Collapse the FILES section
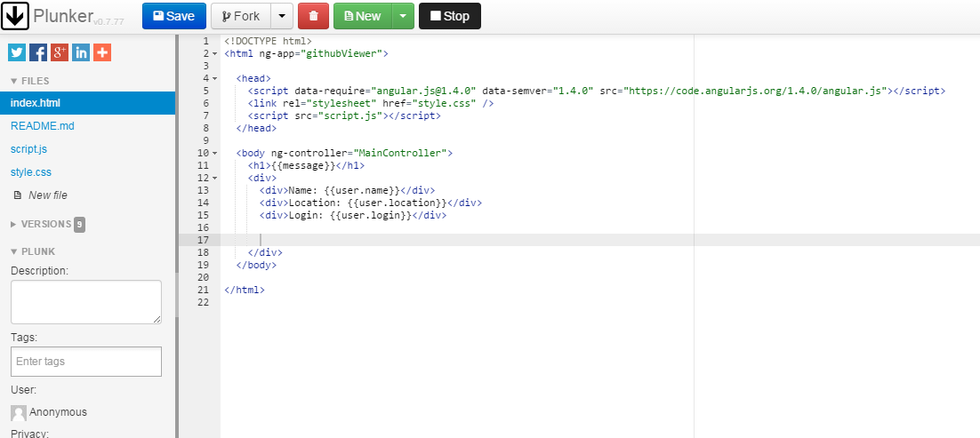Screen dimensions: 980x438 tap(30, 81)
